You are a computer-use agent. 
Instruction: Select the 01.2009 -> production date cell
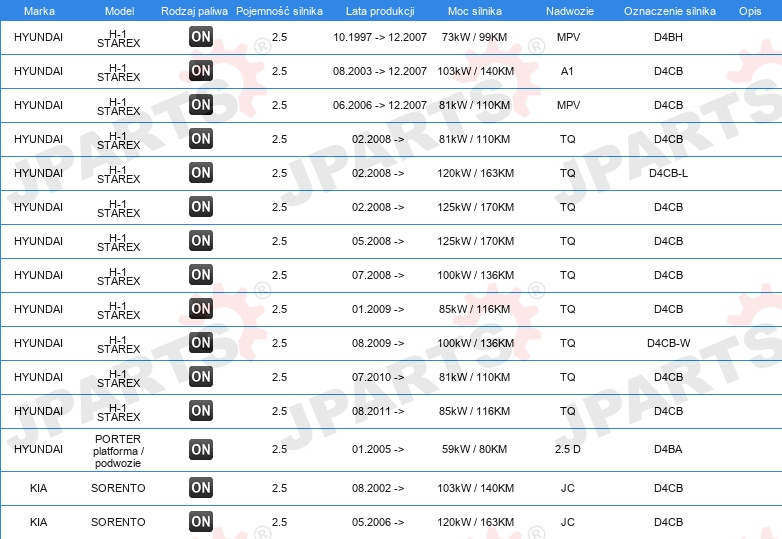coord(378,309)
